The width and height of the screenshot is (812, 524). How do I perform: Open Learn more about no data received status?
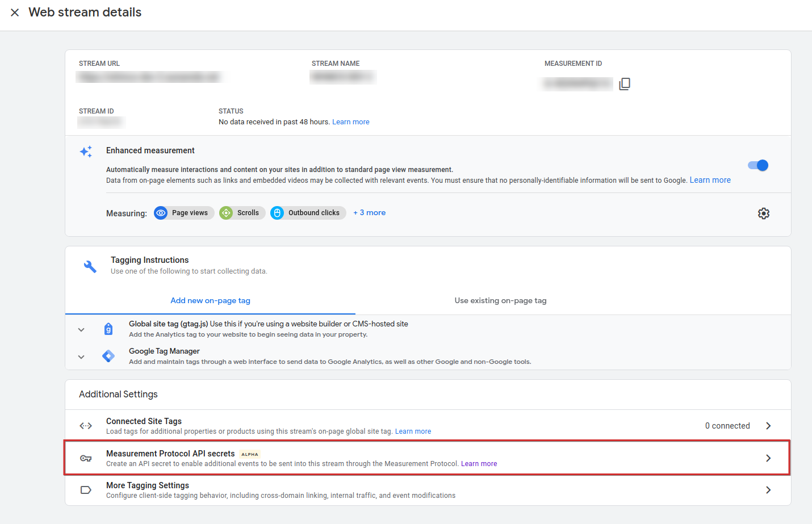coord(350,121)
